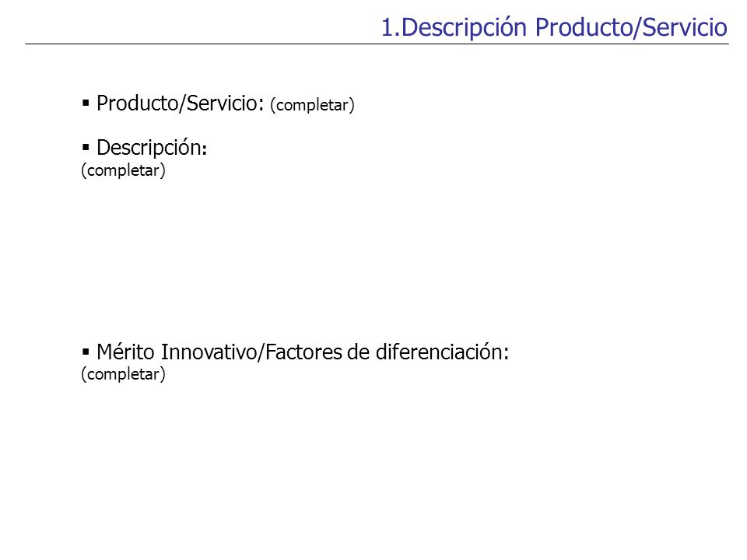747x560 pixels.
Task: Click the word 'Producto/Servicio' in the blue title
Action: coord(631,27)
